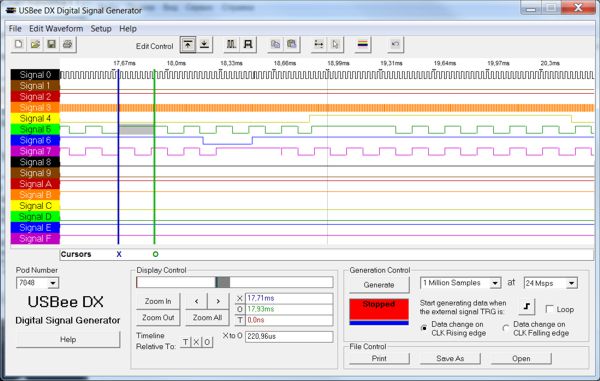
Task: Click the Signal 3 orange label
Action: (35, 107)
